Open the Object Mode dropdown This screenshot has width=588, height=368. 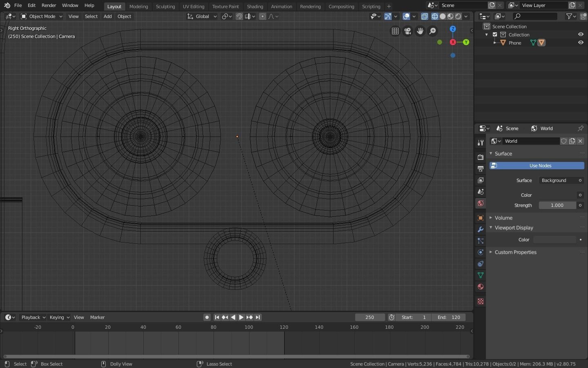point(41,16)
